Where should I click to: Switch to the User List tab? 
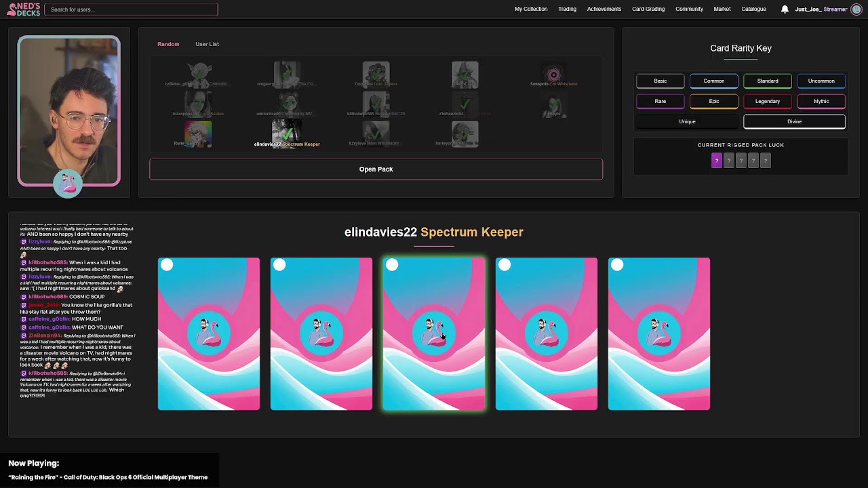pyautogui.click(x=207, y=44)
